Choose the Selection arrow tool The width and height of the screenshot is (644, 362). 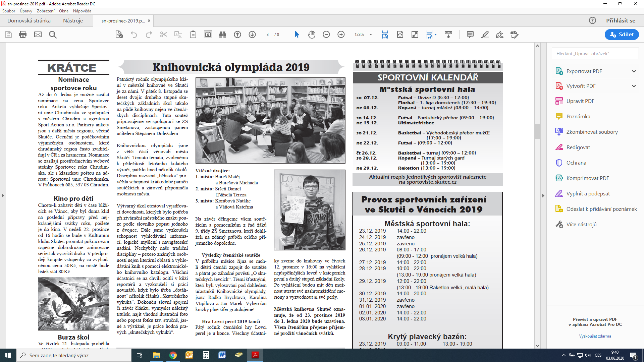tap(297, 35)
